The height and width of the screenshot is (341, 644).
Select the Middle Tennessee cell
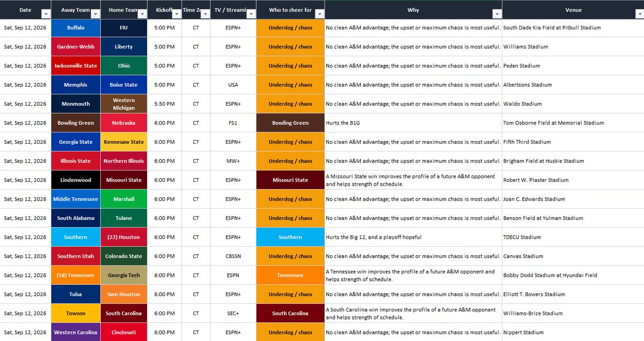point(76,199)
